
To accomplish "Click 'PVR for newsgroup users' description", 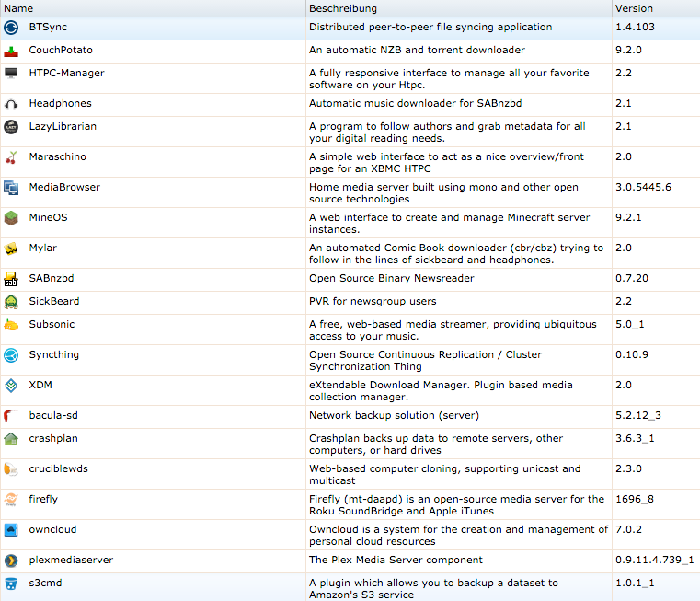I will [373, 302].
